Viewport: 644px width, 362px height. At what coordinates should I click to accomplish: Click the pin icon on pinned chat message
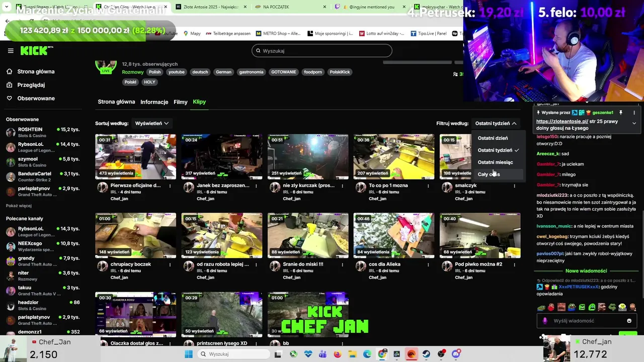pos(621,113)
